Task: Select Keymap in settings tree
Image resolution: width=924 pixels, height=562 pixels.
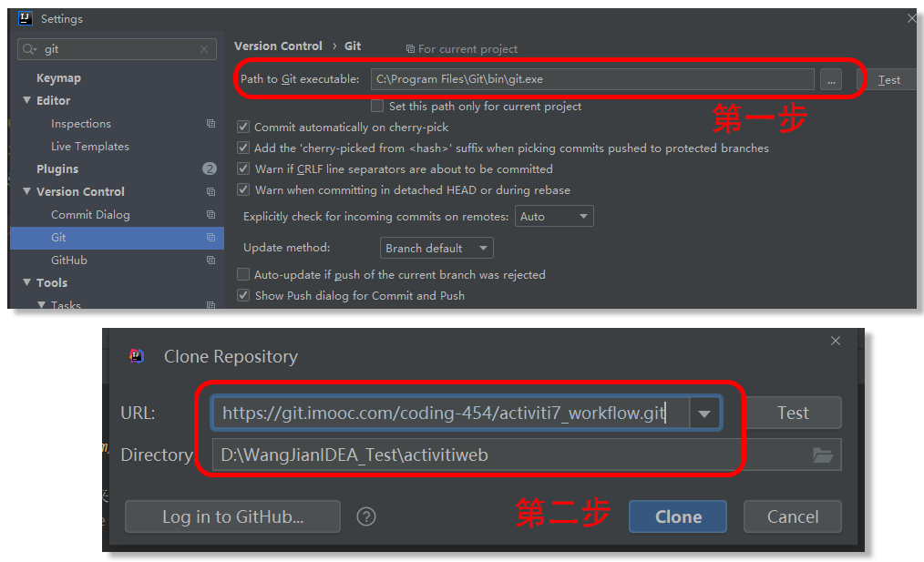Action: pos(58,77)
